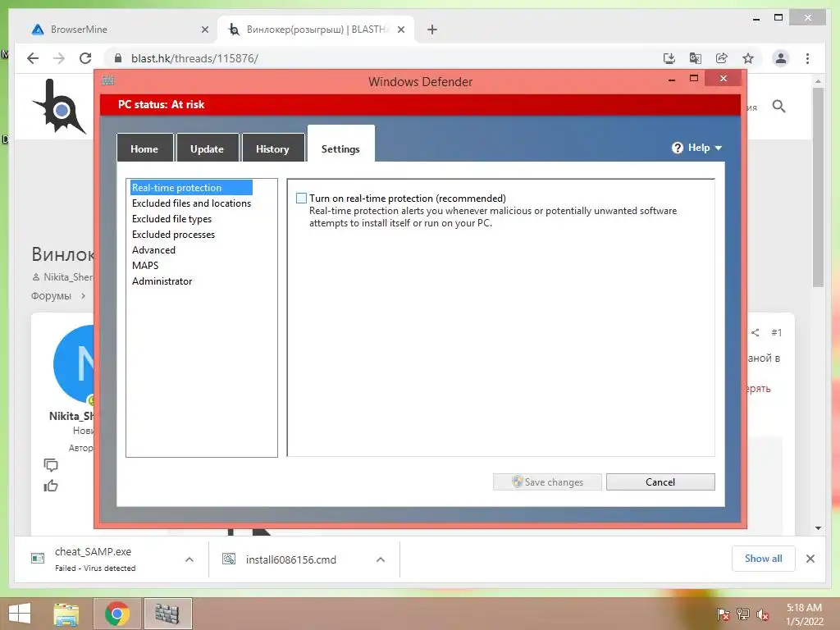The height and width of the screenshot is (630, 840).
Task: Open Chrome three-dot menu
Action: [x=807, y=58]
